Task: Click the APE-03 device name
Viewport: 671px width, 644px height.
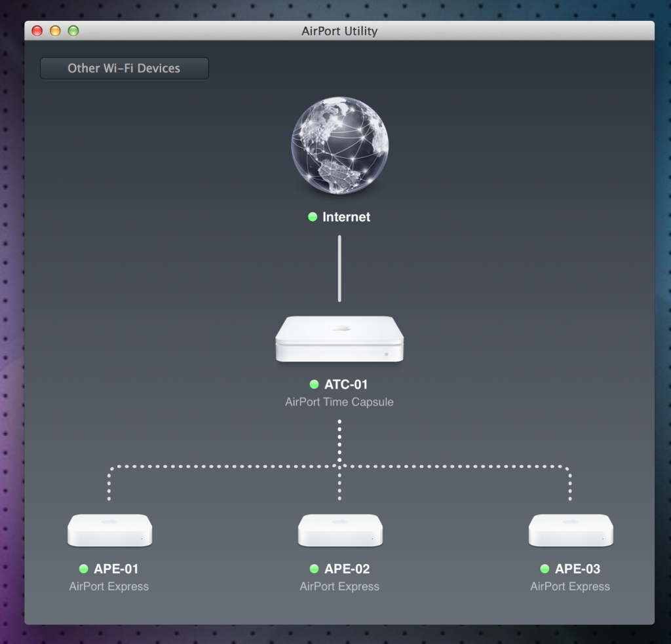Action: coord(578,569)
